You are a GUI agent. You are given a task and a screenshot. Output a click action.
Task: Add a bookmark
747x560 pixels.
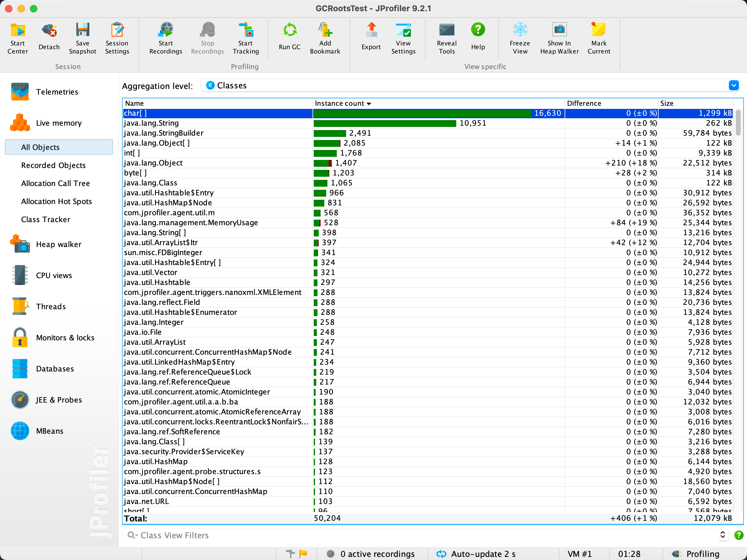click(325, 38)
